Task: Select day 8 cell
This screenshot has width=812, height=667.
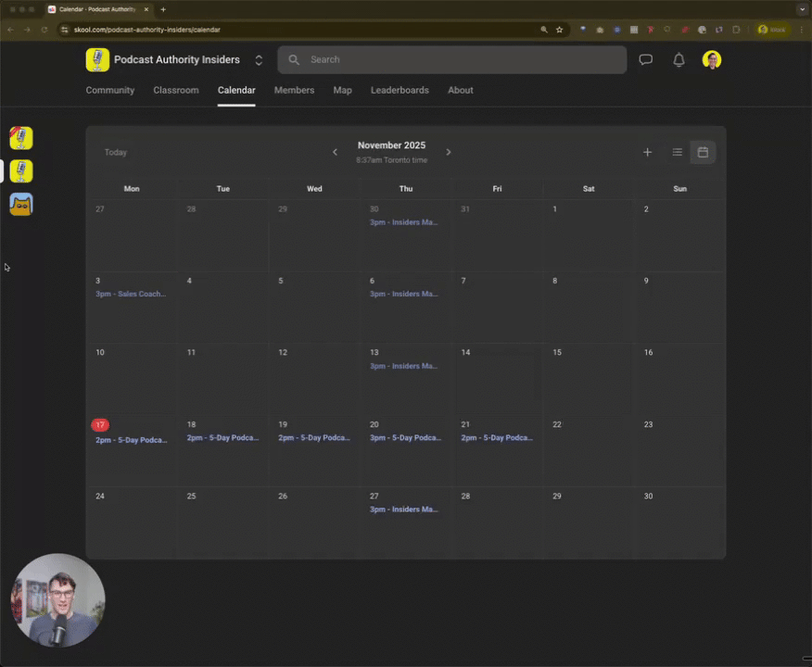Action: click(x=589, y=307)
